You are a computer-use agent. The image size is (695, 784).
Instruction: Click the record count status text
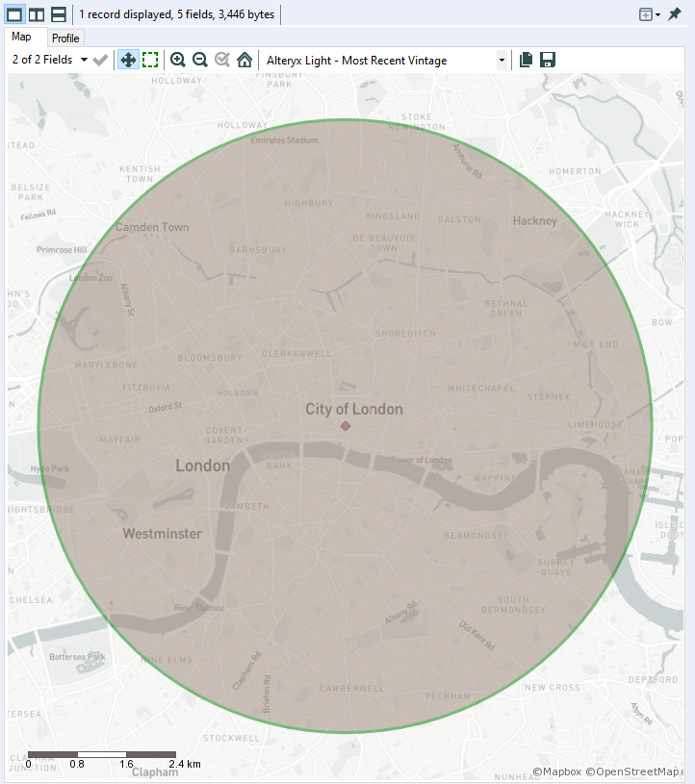click(176, 14)
